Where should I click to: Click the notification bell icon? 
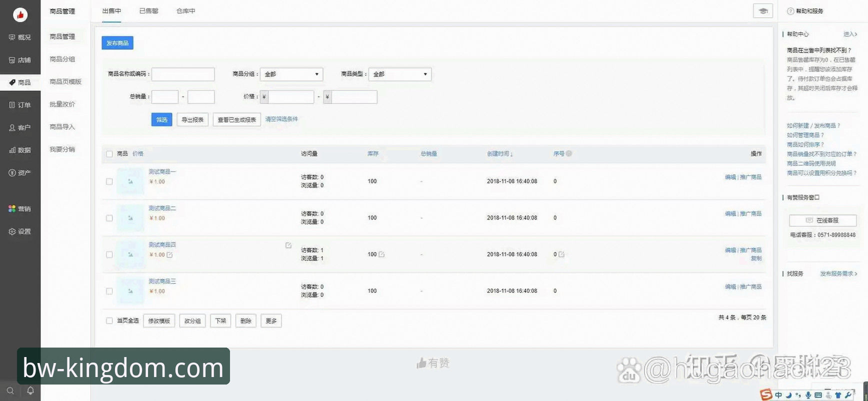pyautogui.click(x=30, y=391)
